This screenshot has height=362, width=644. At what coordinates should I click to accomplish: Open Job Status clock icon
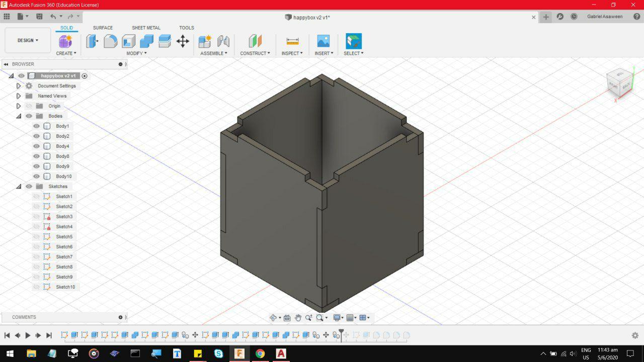click(x=574, y=17)
